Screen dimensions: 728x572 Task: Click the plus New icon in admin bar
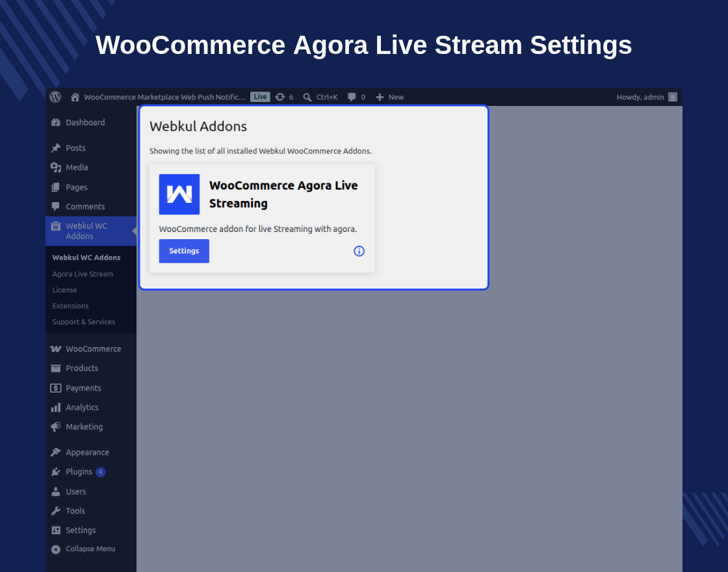click(380, 97)
